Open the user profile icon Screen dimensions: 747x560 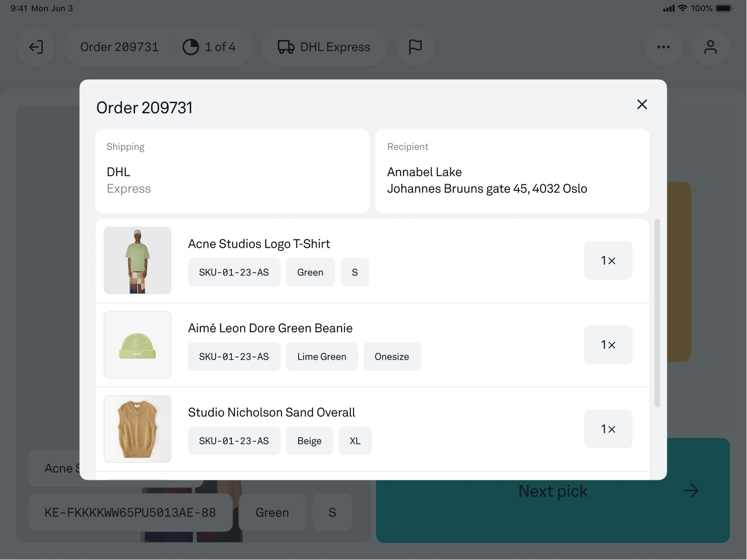point(711,47)
